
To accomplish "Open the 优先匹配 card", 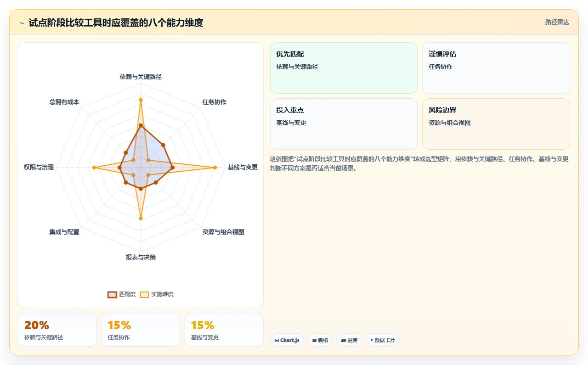I will pyautogui.click(x=344, y=68).
